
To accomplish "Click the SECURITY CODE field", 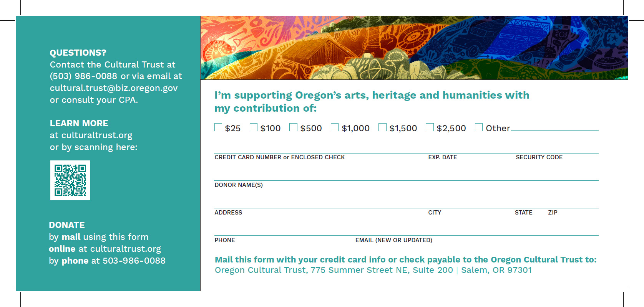I will 557,147.
